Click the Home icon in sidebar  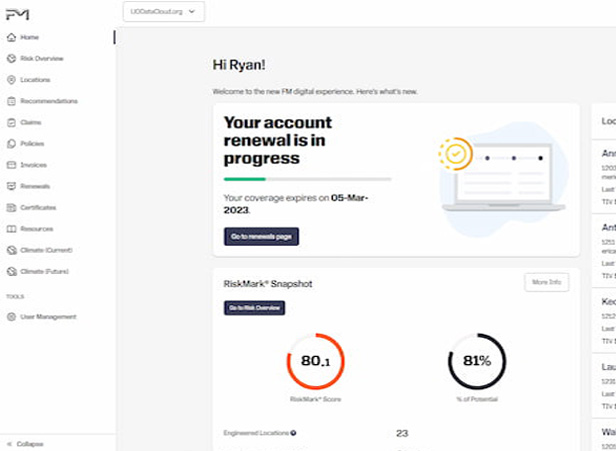[11, 37]
